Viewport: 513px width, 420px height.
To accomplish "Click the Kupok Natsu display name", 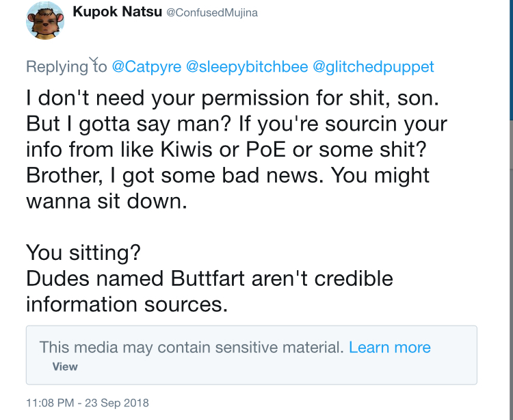I will point(117,12).
